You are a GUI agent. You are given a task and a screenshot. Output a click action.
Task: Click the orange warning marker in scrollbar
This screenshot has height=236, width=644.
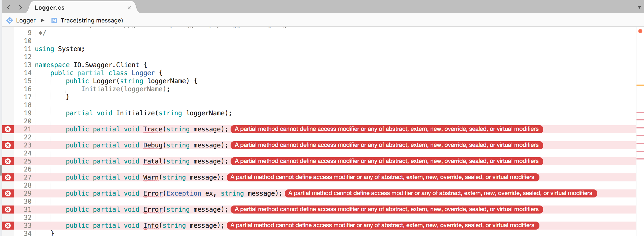640,85
